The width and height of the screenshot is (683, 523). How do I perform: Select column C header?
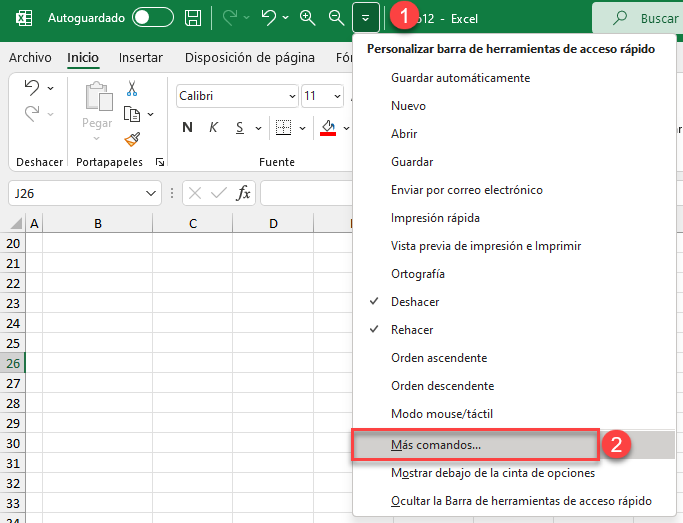point(193,223)
